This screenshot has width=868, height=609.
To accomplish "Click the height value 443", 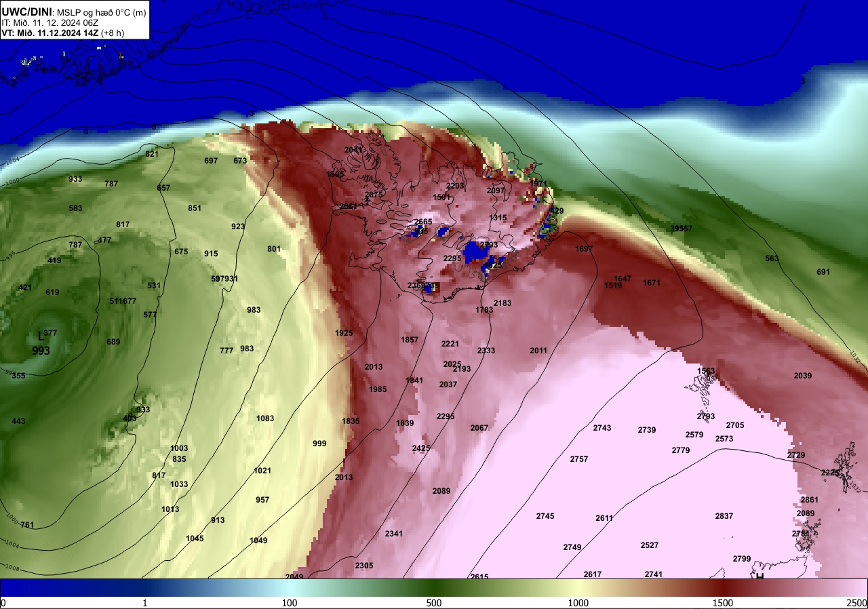I will (18, 421).
